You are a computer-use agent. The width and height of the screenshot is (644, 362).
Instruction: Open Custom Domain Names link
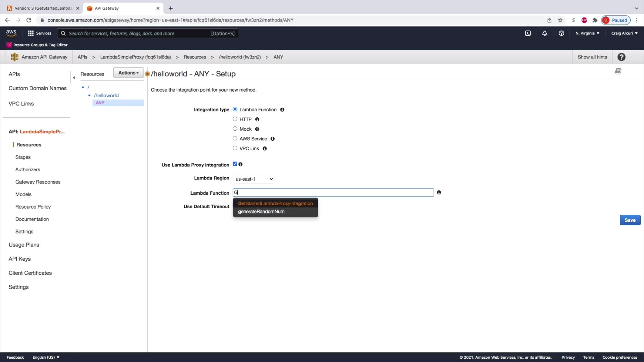[x=38, y=88]
